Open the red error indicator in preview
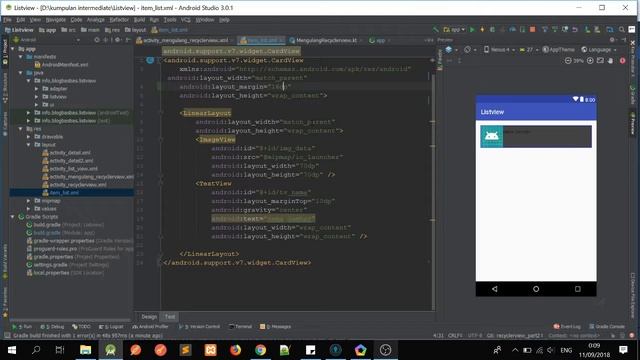 [622, 60]
